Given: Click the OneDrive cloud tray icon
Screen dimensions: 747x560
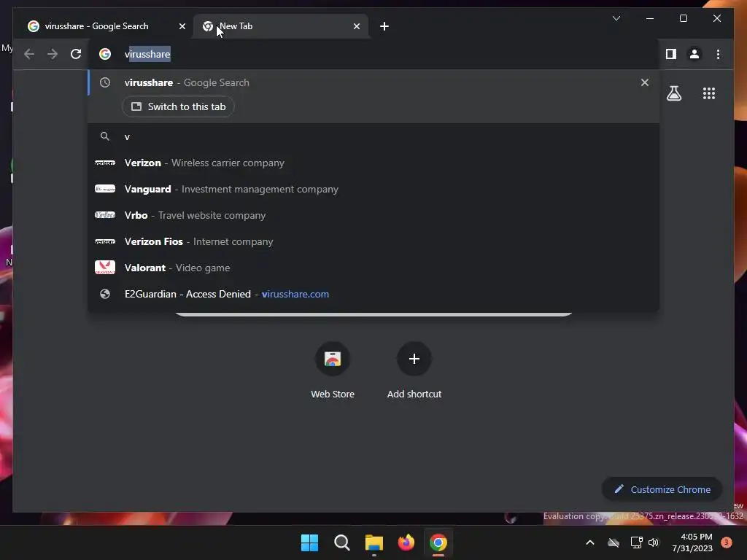Looking at the screenshot, I should 614,542.
